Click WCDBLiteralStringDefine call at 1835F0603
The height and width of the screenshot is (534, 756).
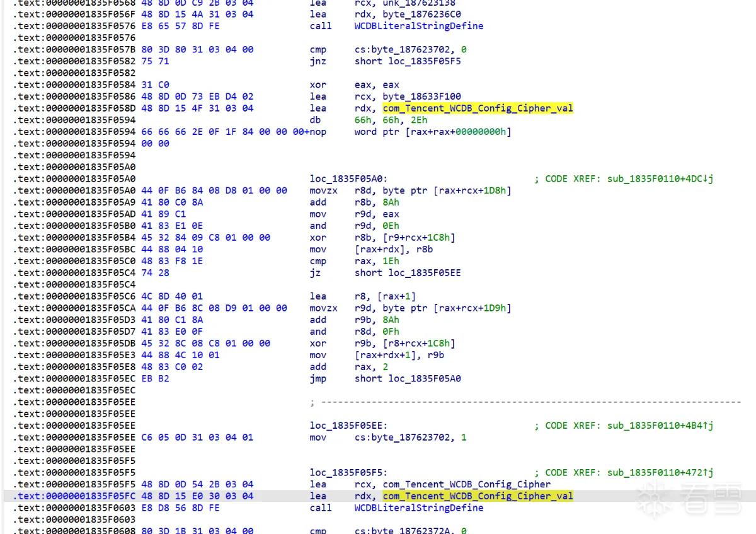click(x=419, y=508)
